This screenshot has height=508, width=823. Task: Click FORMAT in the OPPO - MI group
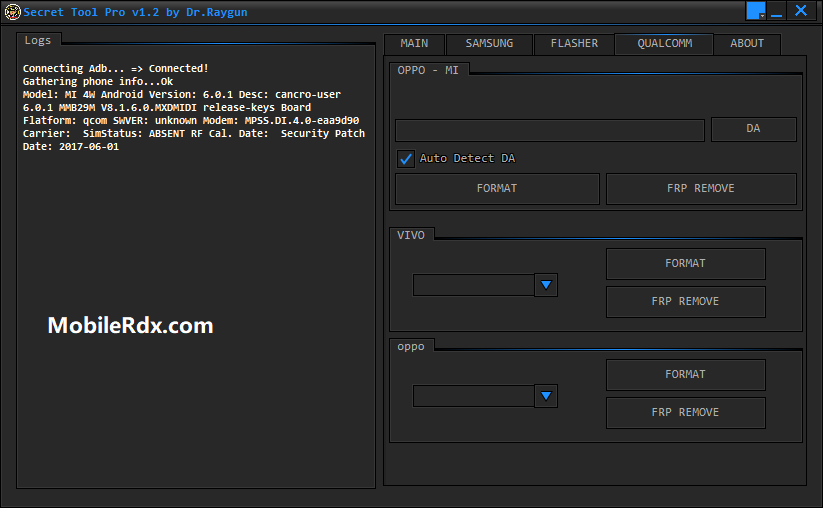497,188
